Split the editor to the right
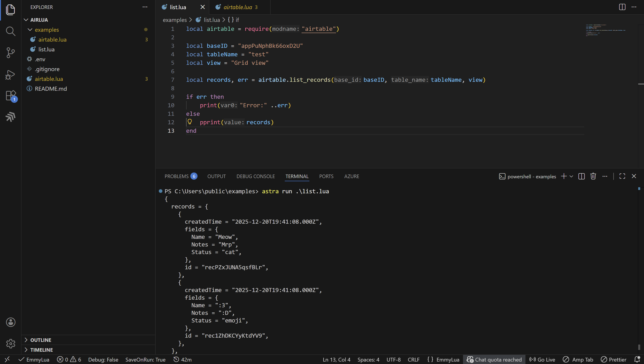 [x=622, y=7]
